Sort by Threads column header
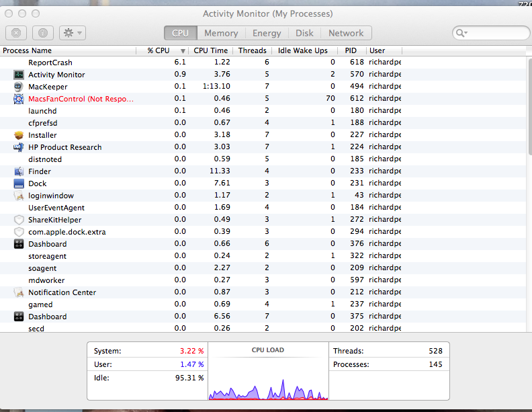The image size is (532, 412). (252, 50)
